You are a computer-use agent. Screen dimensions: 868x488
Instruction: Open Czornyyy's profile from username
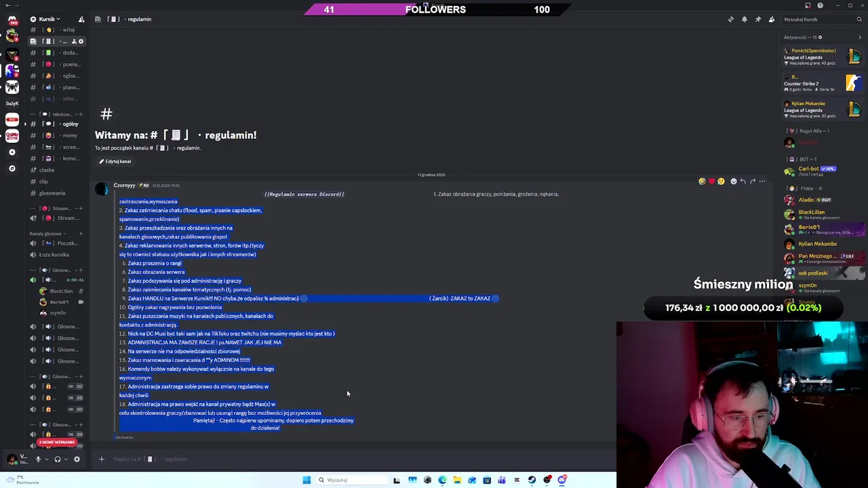tap(124, 185)
